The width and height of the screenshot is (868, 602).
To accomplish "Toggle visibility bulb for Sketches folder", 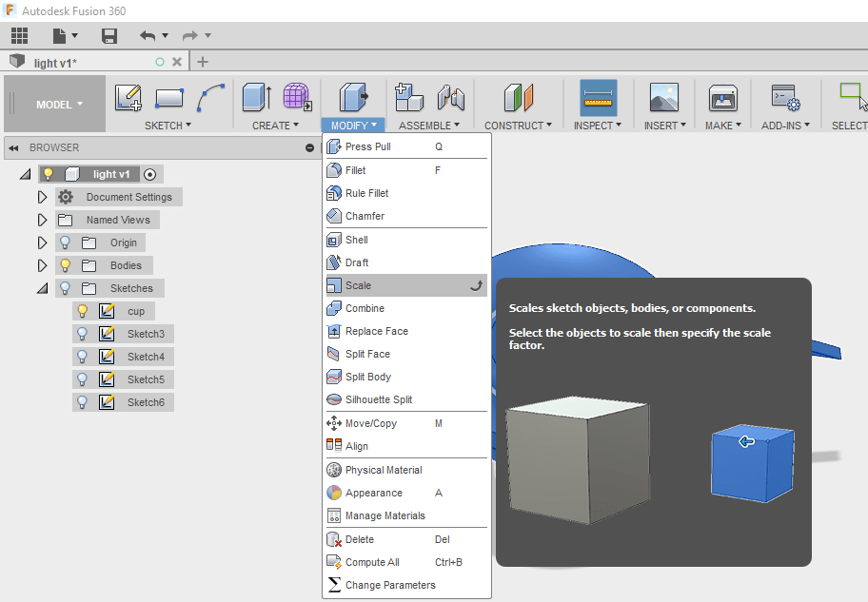I will [x=65, y=288].
